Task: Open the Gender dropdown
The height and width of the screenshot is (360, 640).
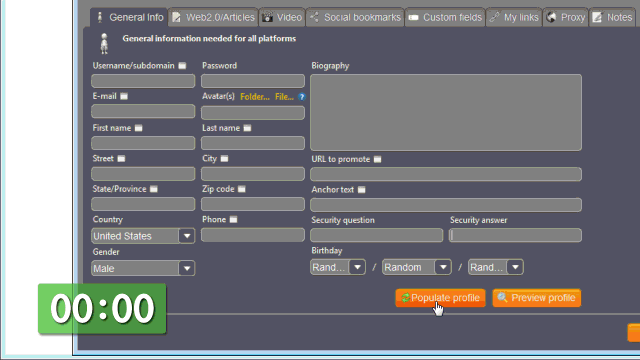Action: click(143, 269)
